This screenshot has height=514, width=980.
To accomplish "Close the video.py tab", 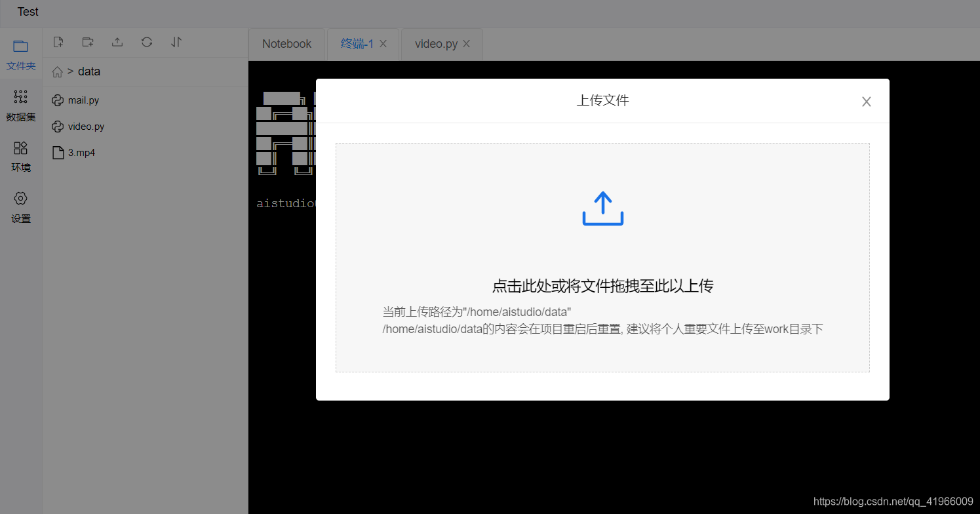I will [466, 43].
